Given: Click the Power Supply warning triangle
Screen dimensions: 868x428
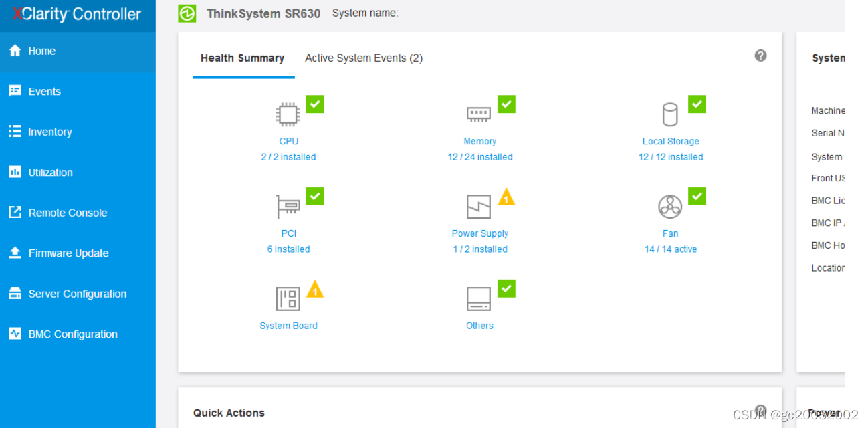Looking at the screenshot, I should [506, 197].
